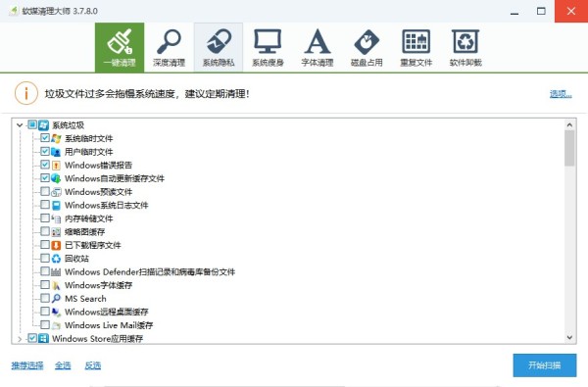Select the MS Search row label
The height and width of the screenshot is (387, 588).
(85, 299)
